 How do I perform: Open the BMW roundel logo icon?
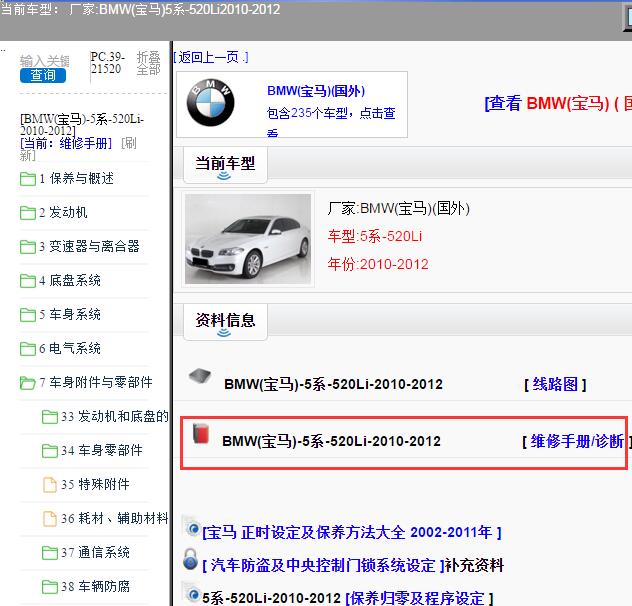[210, 102]
